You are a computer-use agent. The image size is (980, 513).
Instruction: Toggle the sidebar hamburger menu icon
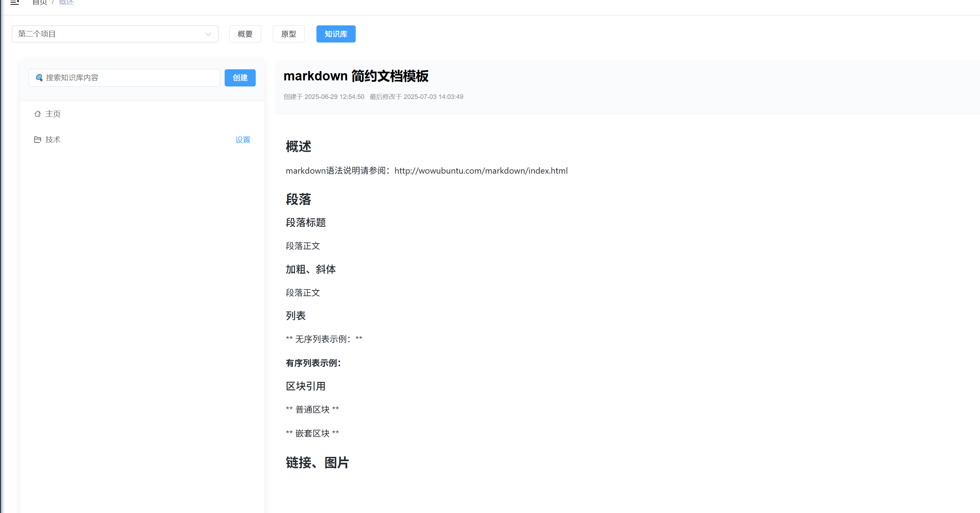point(14,2)
